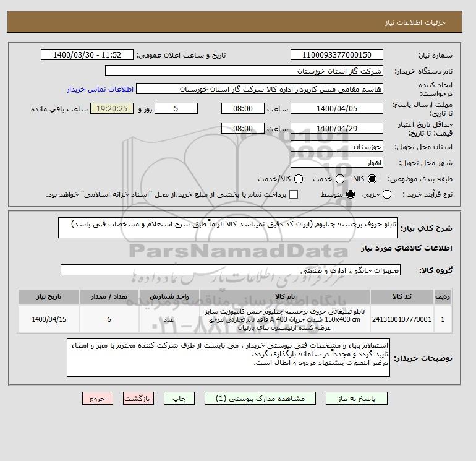The image size is (476, 461).
Task: Click the کد کالا column header
Action: [x=402, y=296]
